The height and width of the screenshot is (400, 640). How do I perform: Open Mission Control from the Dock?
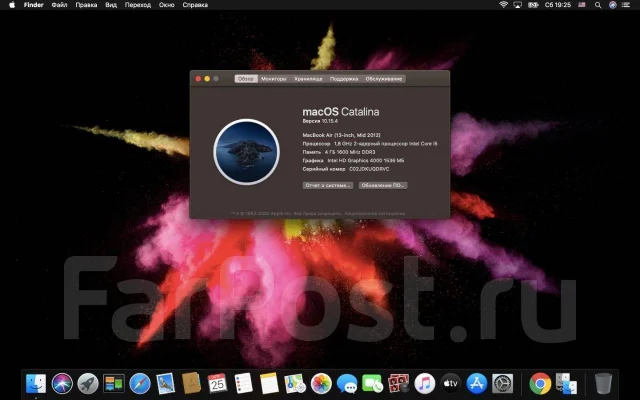point(114,384)
